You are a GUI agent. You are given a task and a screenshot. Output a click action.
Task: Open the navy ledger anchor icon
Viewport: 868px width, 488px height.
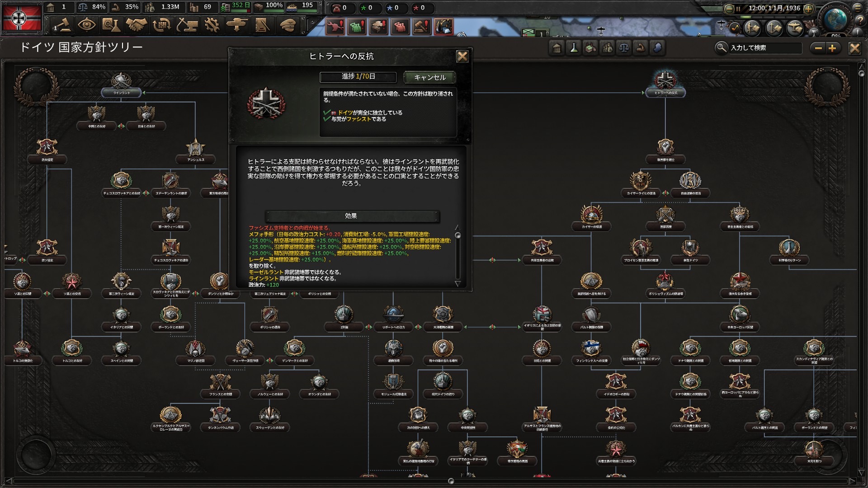[x=774, y=28]
